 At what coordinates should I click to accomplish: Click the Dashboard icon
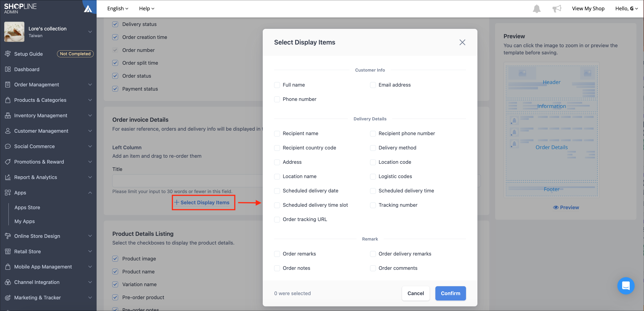[8, 69]
